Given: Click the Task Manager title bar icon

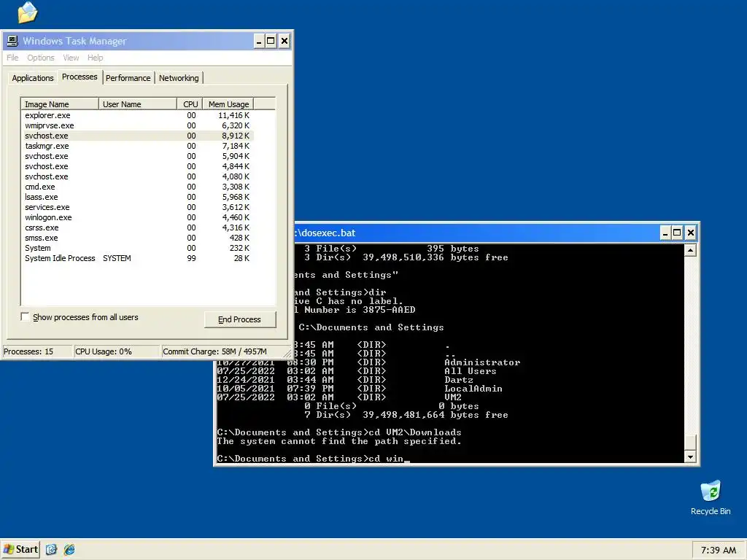Looking at the screenshot, I should click(12, 41).
